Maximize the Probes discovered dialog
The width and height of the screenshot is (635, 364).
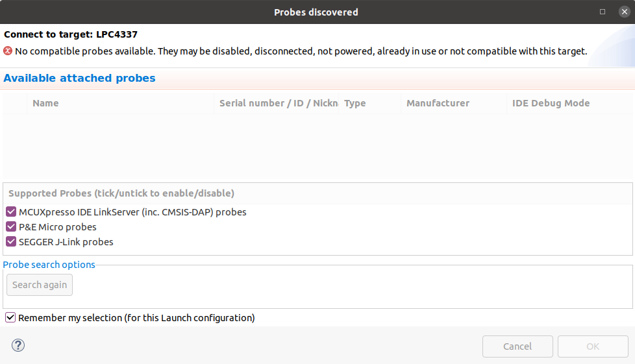coord(603,12)
